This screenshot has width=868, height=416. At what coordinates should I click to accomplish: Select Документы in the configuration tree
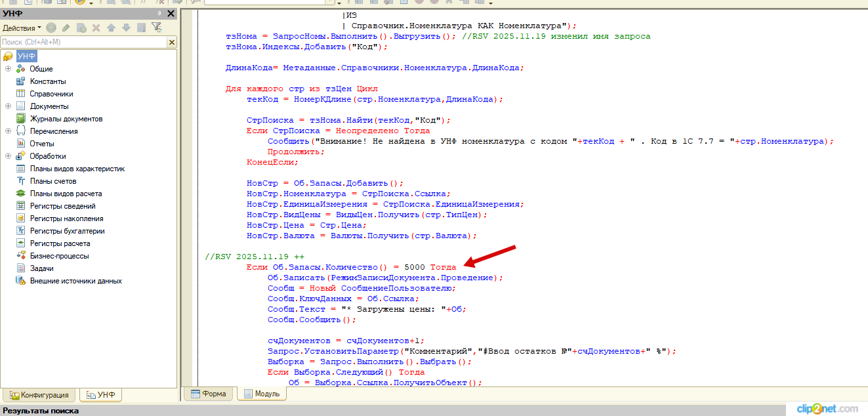click(x=49, y=106)
